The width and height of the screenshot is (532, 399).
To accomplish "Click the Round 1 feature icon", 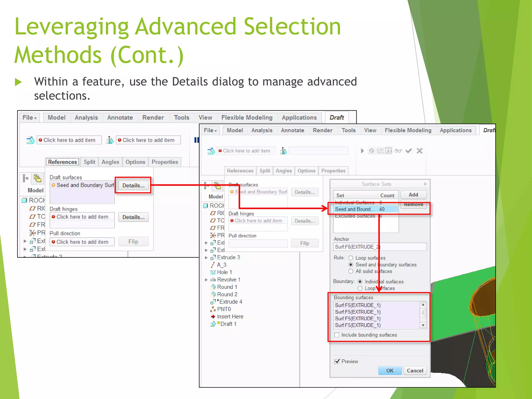I will click(213, 287).
